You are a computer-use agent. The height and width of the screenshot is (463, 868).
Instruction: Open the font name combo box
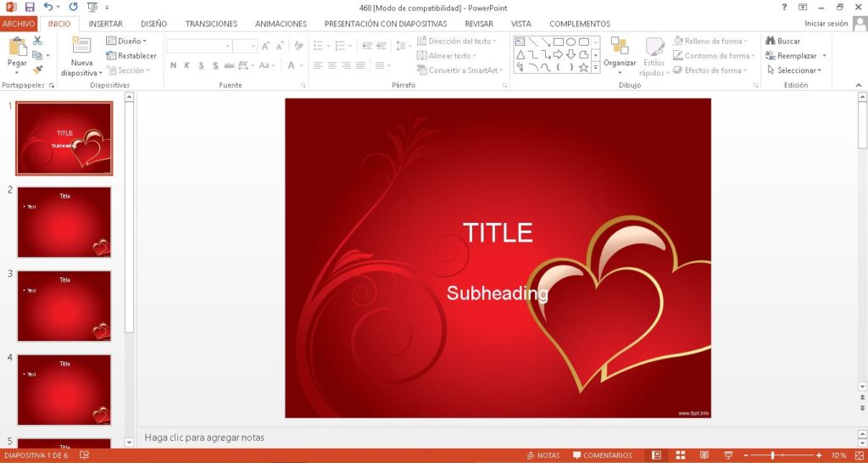199,46
